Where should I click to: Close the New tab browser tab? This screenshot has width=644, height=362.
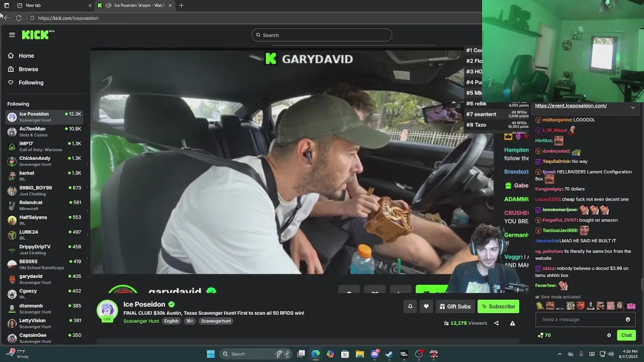tap(90, 6)
